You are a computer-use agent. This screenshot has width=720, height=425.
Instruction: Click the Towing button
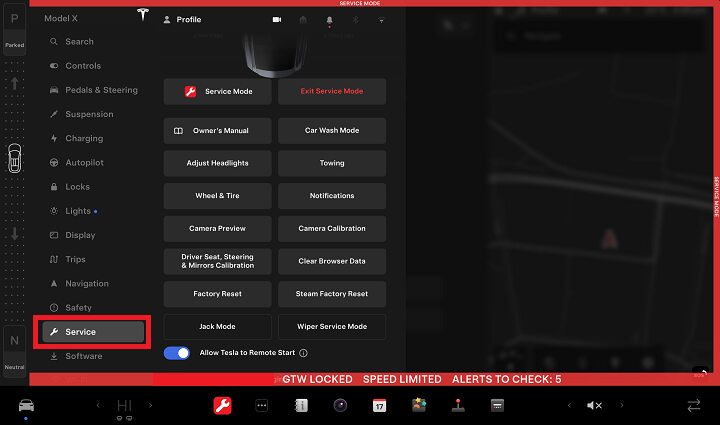332,163
